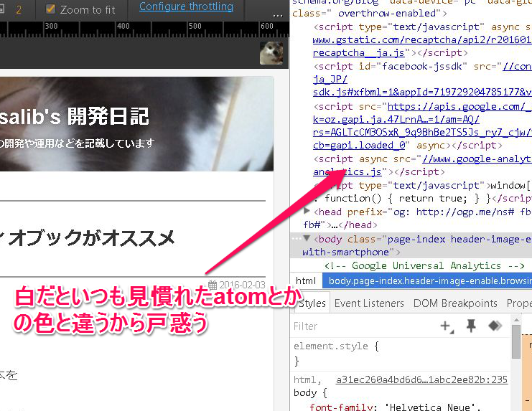Open the www.gstatic.com recaptcha URL link

point(422,39)
